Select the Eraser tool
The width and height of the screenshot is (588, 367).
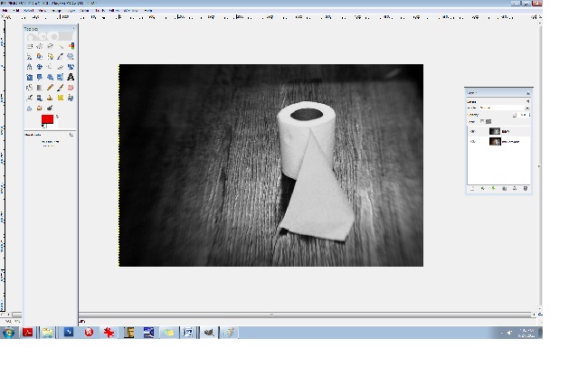(x=71, y=88)
